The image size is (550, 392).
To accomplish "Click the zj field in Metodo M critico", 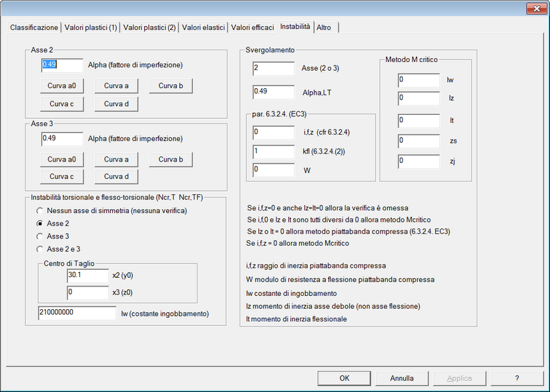I will (x=419, y=161).
